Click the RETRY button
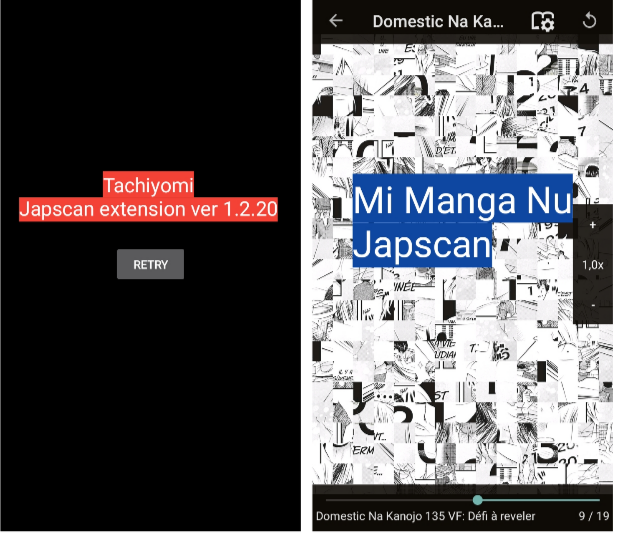The height and width of the screenshot is (535, 617). (151, 266)
